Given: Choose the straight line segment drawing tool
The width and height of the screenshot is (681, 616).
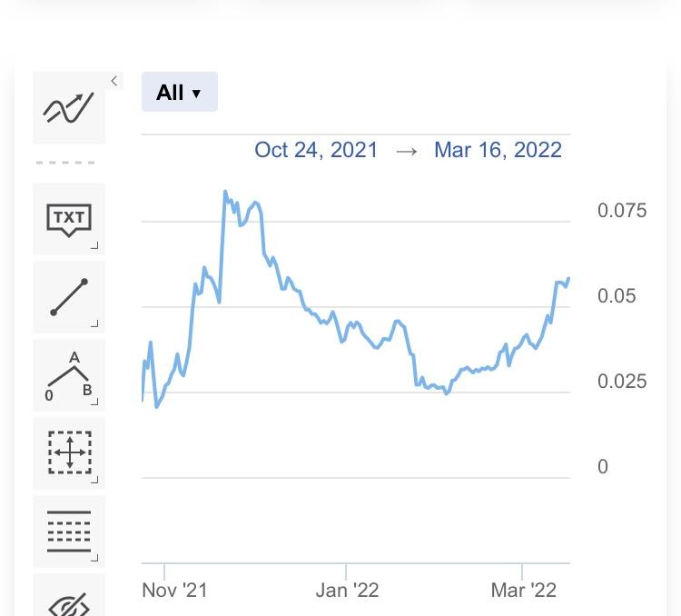Looking at the screenshot, I should 69,297.
